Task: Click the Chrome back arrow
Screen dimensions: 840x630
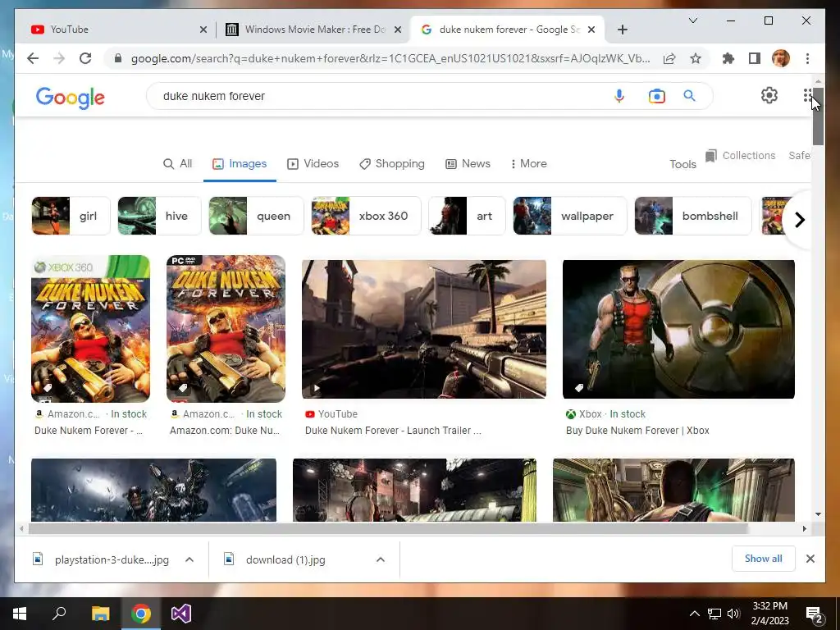Action: (33, 58)
